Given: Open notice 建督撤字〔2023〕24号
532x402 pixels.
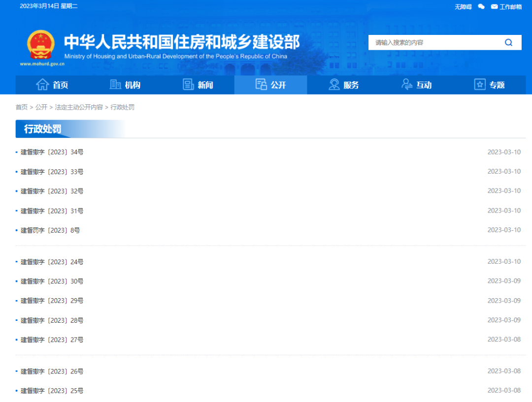Looking at the screenshot, I should click(x=52, y=262).
